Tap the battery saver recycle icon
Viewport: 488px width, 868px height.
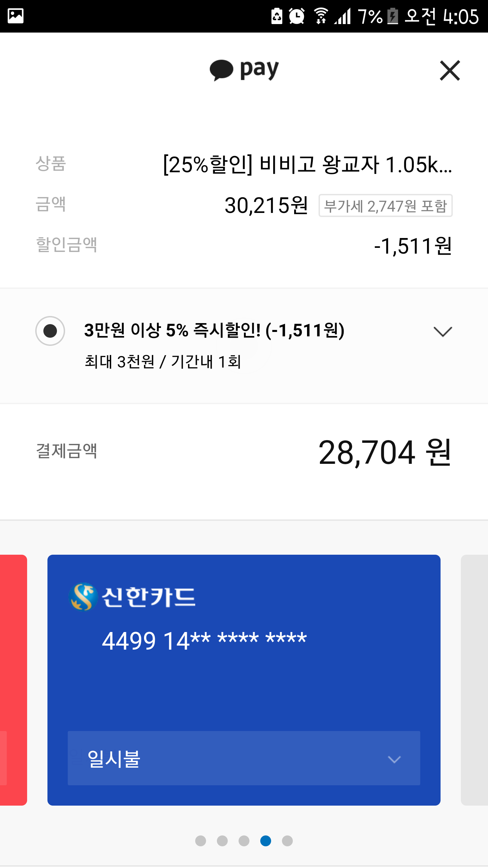point(277,16)
